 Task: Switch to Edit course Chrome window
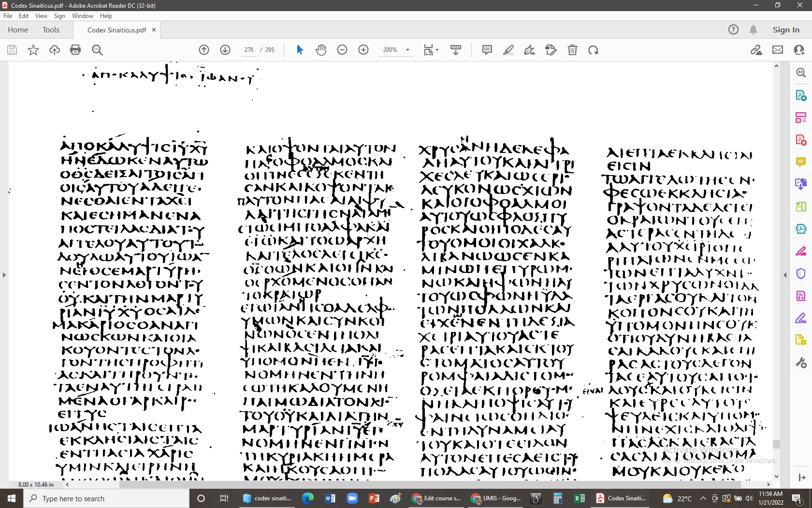tap(437, 498)
